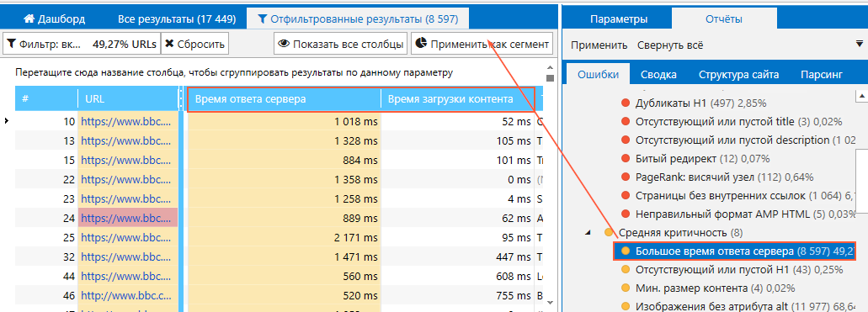The image size is (868, 312).
Task: Click red dot beside Битый редирект
Action: point(626,159)
